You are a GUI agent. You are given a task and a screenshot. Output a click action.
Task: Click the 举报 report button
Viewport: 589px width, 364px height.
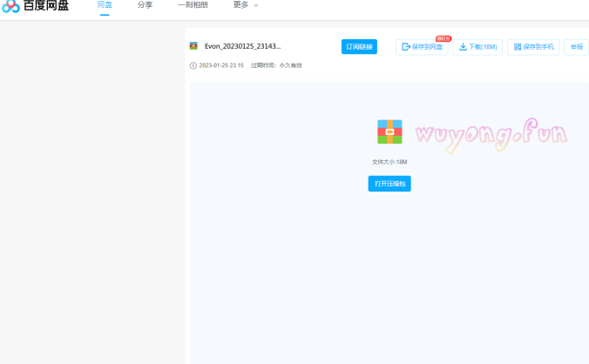tap(576, 47)
